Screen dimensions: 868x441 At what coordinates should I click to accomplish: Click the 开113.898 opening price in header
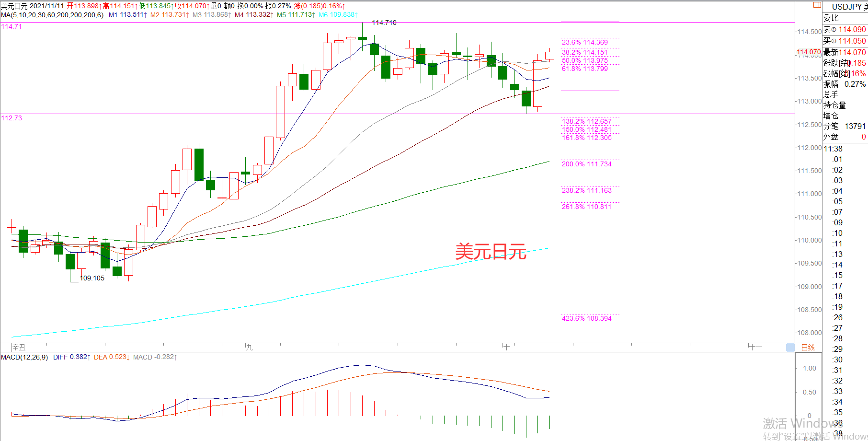click(84, 6)
